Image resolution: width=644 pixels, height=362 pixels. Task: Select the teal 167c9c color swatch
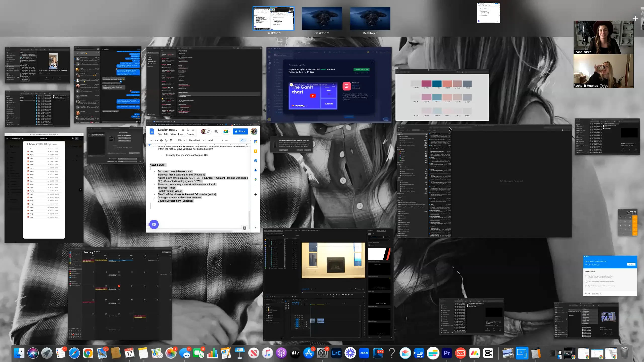(437, 84)
